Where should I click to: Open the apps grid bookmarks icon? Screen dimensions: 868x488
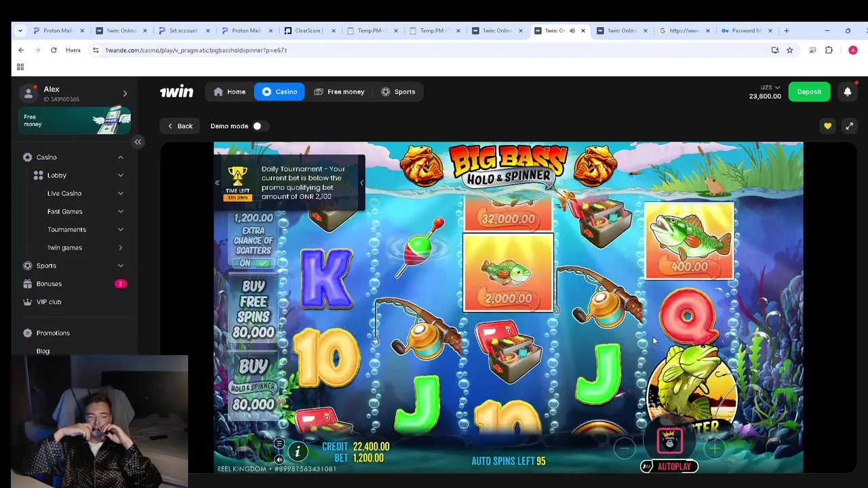pos(20,66)
